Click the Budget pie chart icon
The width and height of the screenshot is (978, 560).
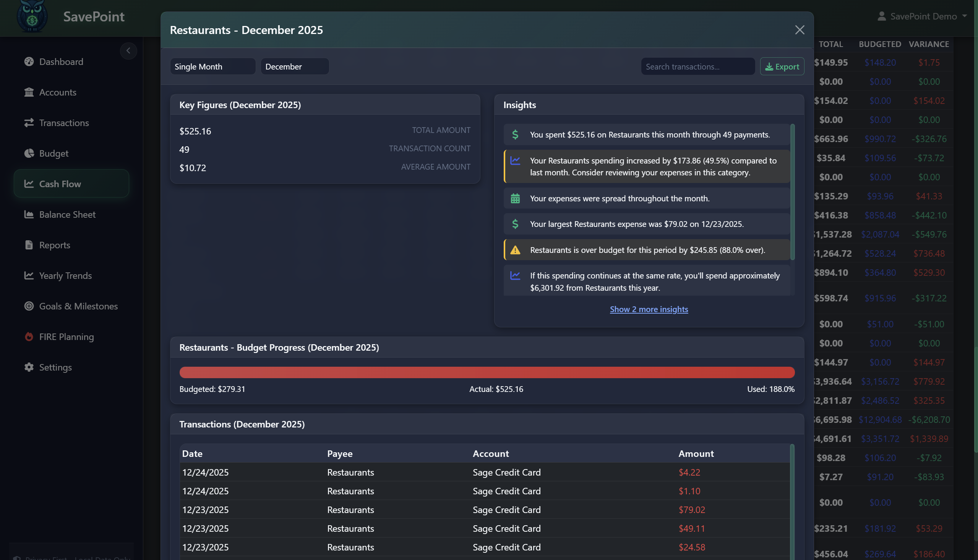29,153
